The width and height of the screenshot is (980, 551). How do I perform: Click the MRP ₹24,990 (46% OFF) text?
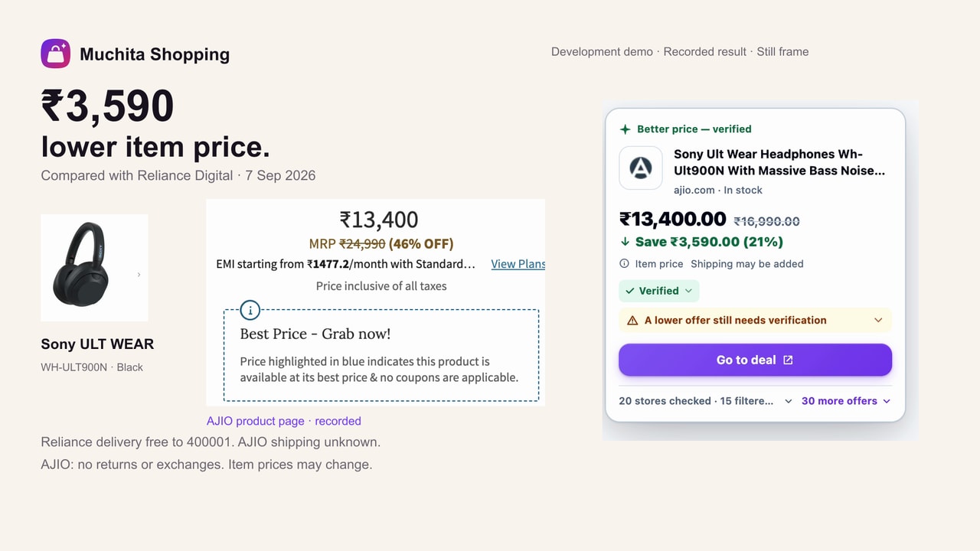(381, 244)
